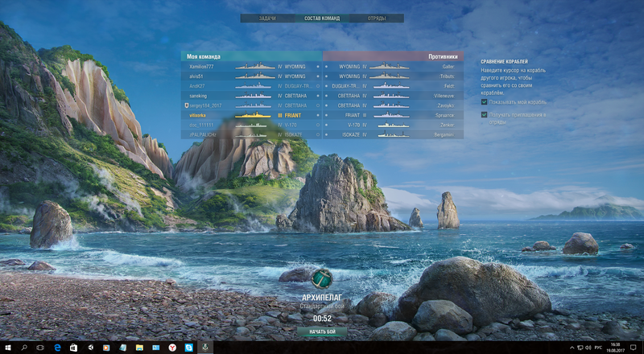Open Yandex Browser from the taskbar
Screen dimensions: 644x354
coord(172,348)
